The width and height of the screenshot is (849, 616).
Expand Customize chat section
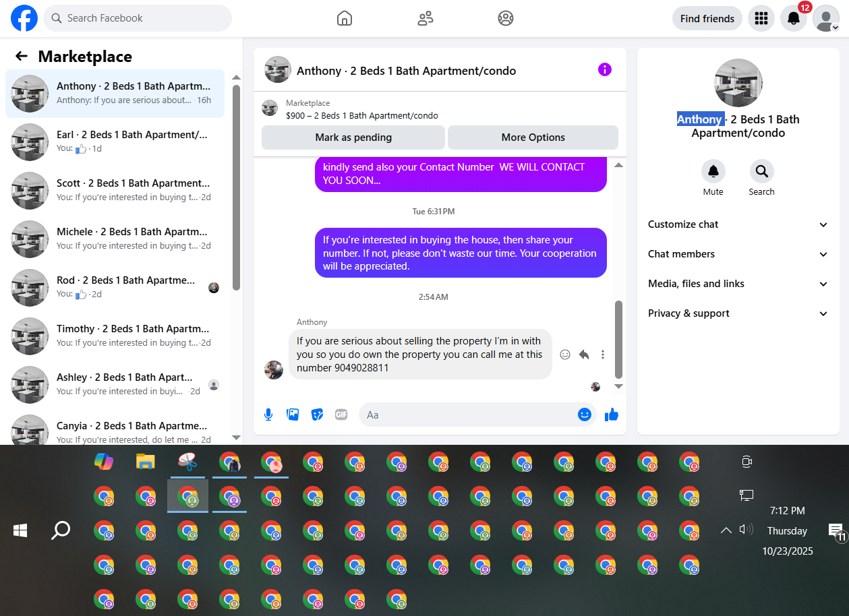pos(738,224)
